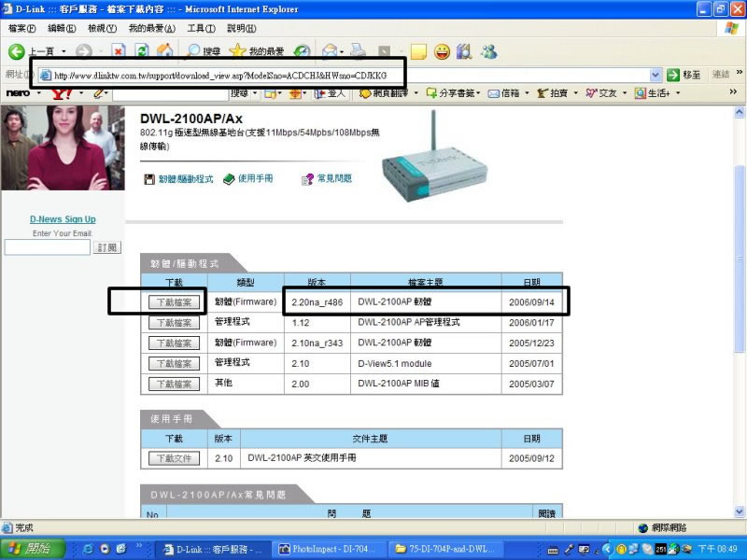This screenshot has height=560, width=747.
Task: Click 下載文件 for the 英文使用手冊
Action: [174, 458]
